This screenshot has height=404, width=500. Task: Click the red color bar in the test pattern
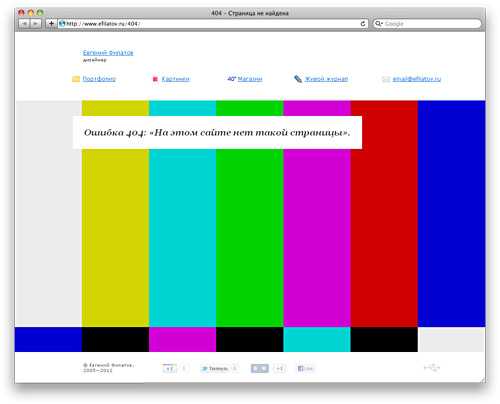(x=384, y=213)
